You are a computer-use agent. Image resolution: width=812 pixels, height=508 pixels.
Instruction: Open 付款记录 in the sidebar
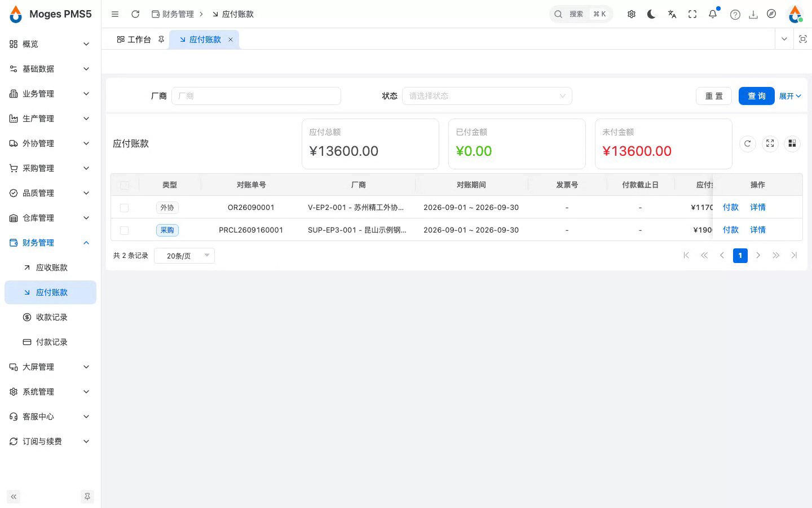[50, 342]
